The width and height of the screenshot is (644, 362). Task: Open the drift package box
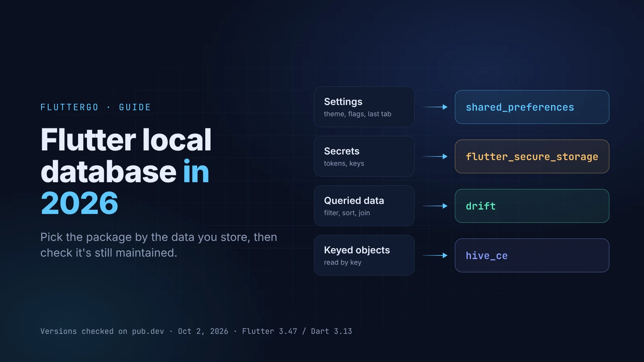coord(532,206)
